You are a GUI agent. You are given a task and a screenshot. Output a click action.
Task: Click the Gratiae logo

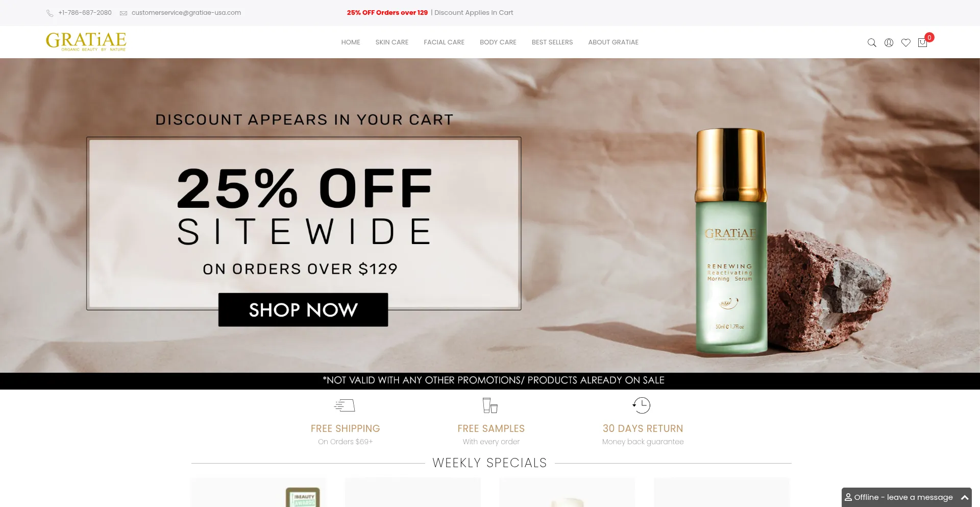[x=86, y=42]
